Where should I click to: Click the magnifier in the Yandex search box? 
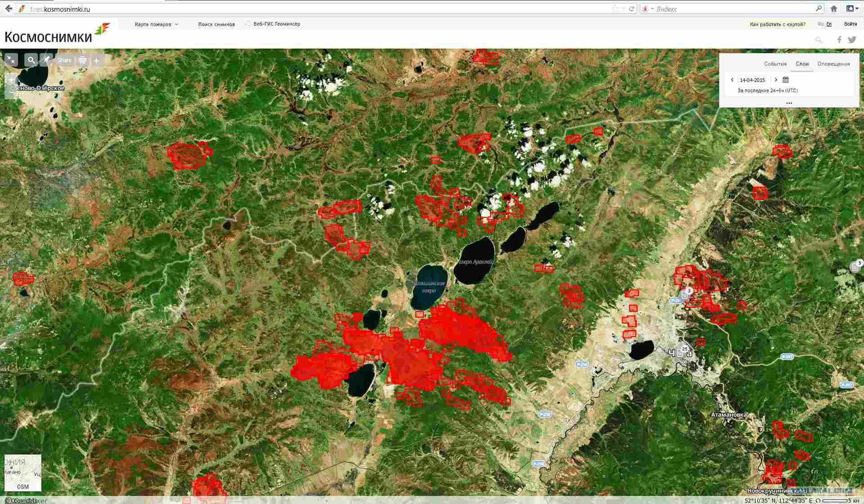point(819,9)
